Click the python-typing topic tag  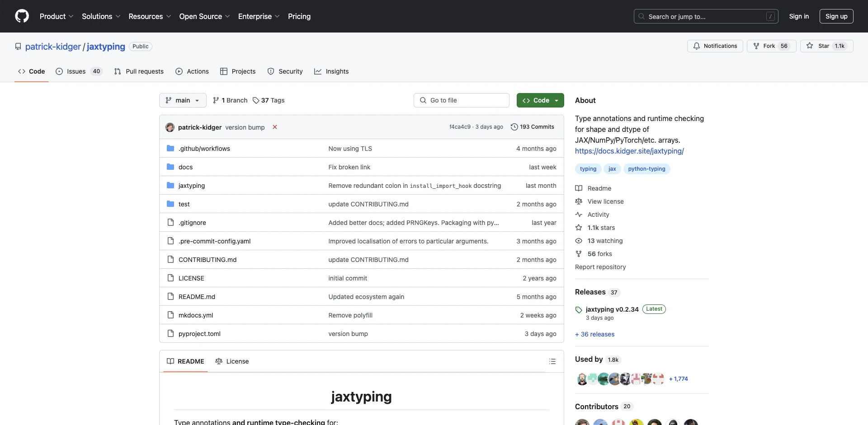pyautogui.click(x=646, y=169)
